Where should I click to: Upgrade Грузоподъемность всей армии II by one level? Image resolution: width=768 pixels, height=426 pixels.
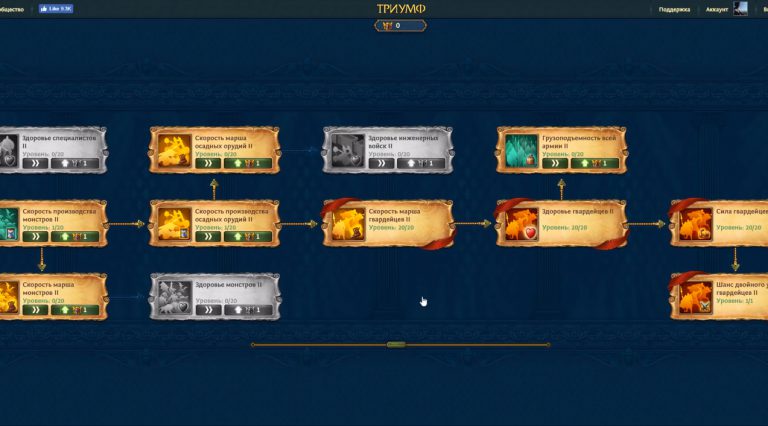click(x=595, y=163)
